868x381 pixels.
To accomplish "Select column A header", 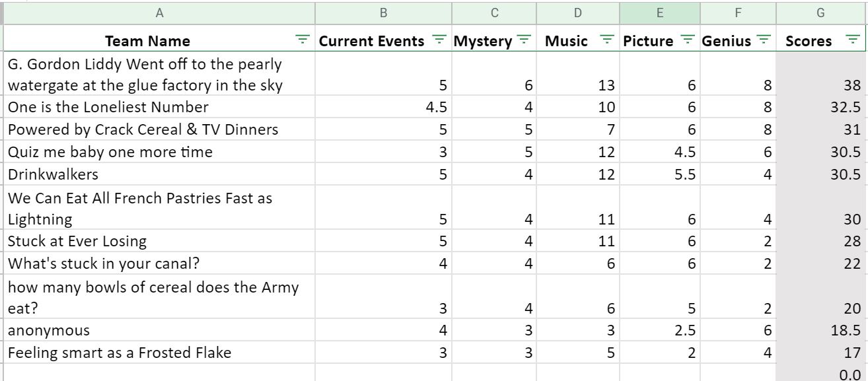I will point(159,13).
